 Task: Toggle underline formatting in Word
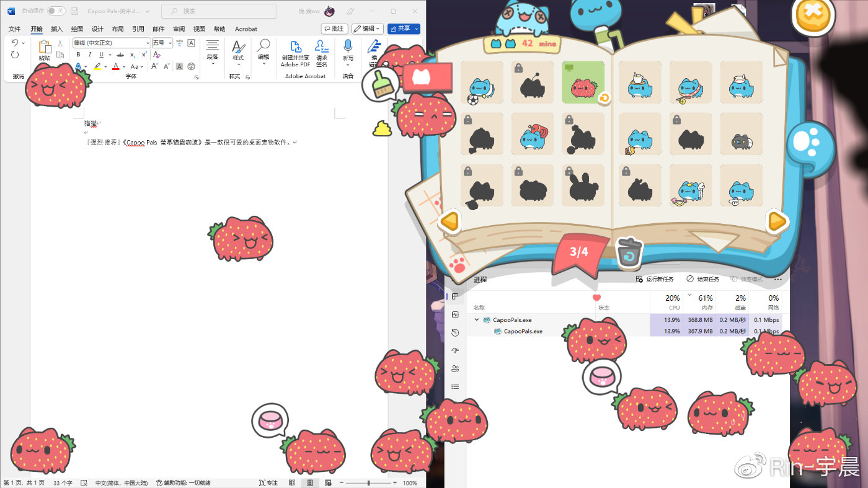[x=101, y=55]
